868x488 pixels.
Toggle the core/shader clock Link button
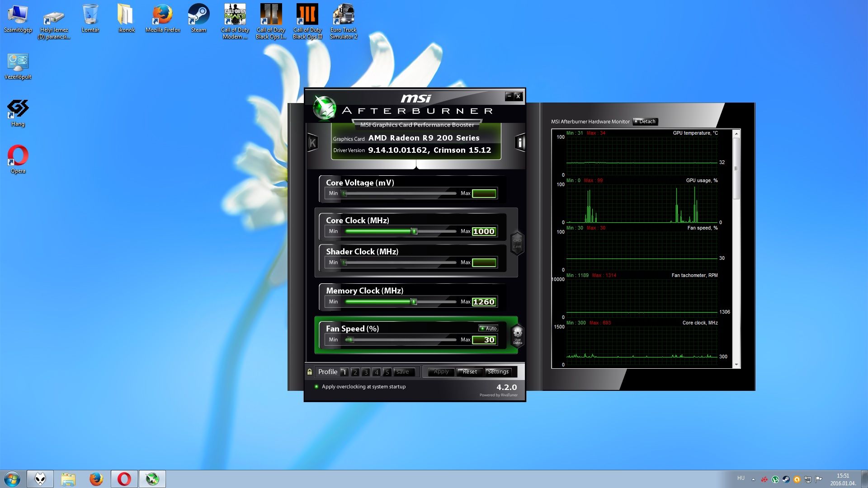(517, 243)
